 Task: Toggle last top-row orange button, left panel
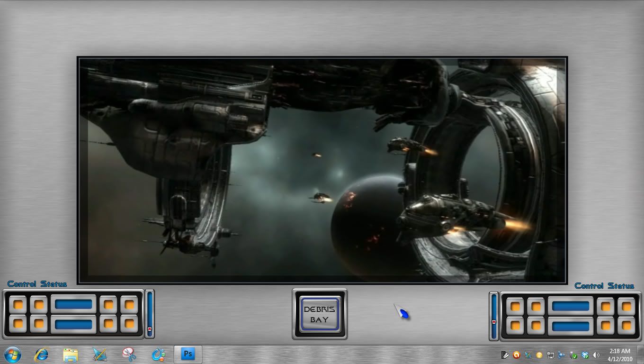pos(129,304)
